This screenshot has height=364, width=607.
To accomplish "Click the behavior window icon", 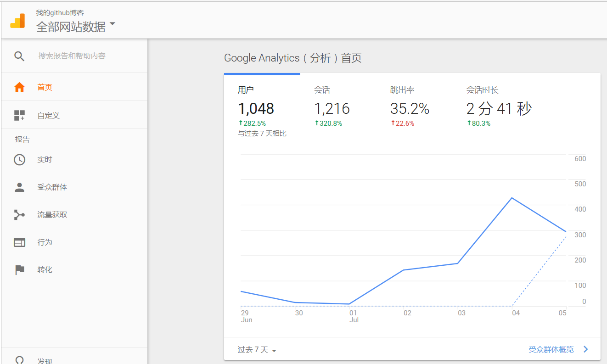I will (19, 242).
